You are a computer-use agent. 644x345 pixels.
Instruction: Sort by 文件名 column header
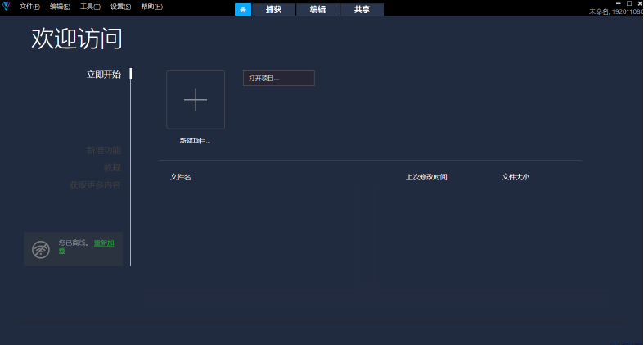(181, 177)
